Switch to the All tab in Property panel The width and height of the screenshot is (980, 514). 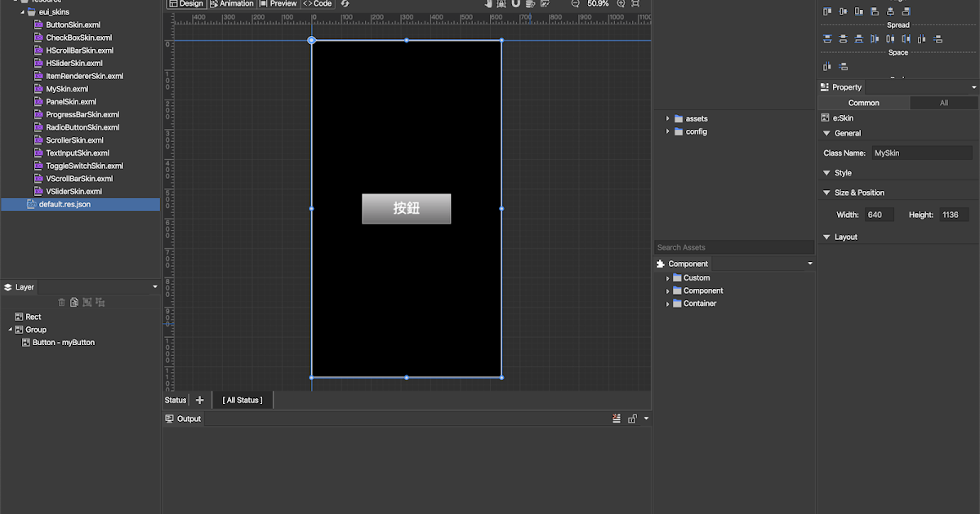coord(943,103)
